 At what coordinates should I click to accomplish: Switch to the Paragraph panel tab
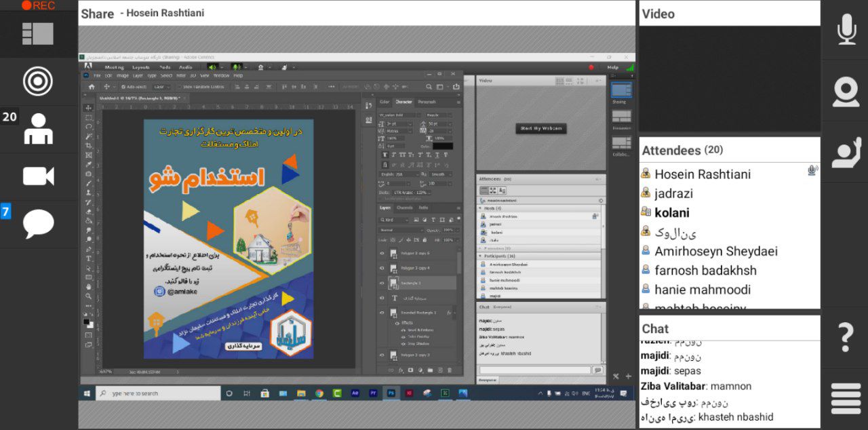click(x=427, y=102)
